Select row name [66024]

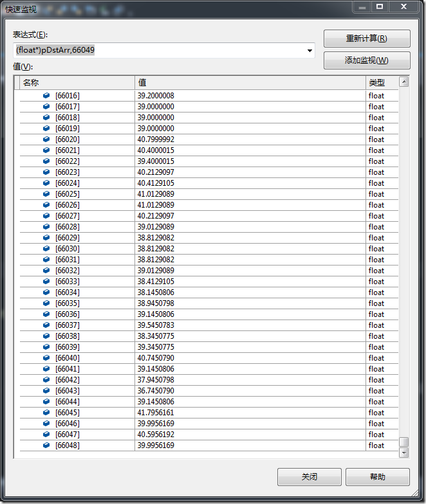point(67,183)
